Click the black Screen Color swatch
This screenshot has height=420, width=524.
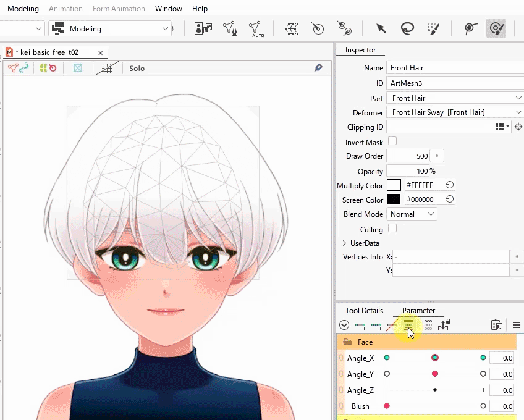pyautogui.click(x=394, y=199)
